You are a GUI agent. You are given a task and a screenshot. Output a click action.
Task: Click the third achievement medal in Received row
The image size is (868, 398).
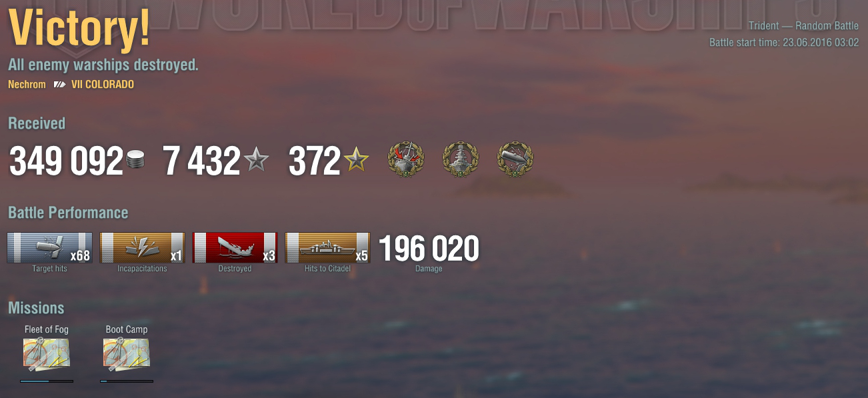click(x=515, y=160)
